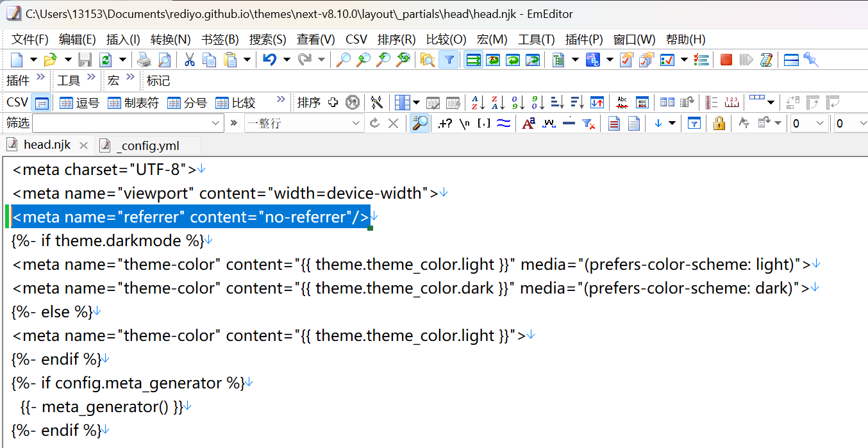Click the 逗号 comma CSV button
The width and height of the screenshot is (868, 448).
[x=79, y=103]
